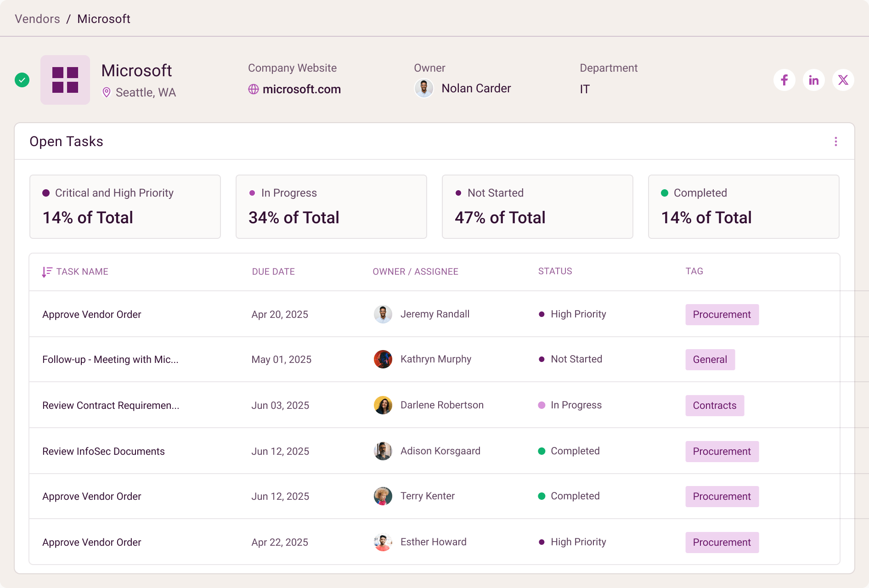This screenshot has height=588, width=869.
Task: Open Terry Kenter's Approve Vendor Order task
Action: click(x=92, y=496)
